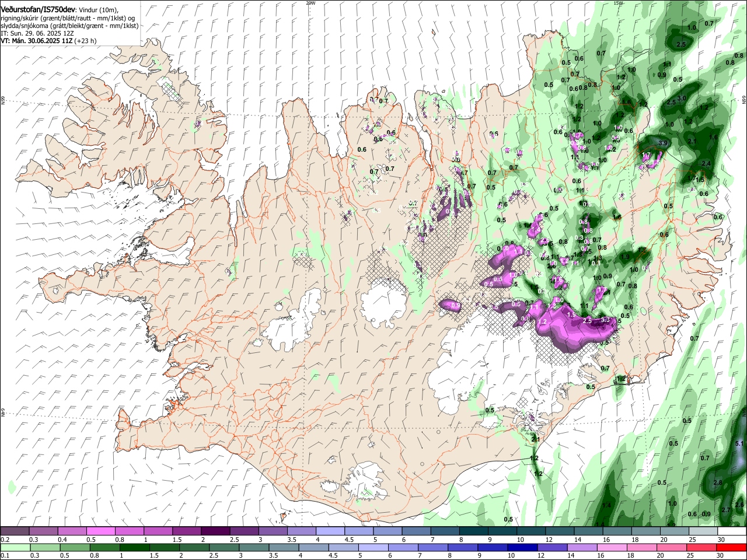Select the 10 label in the top legend row
The height and width of the screenshot is (560, 747).
(521, 540)
